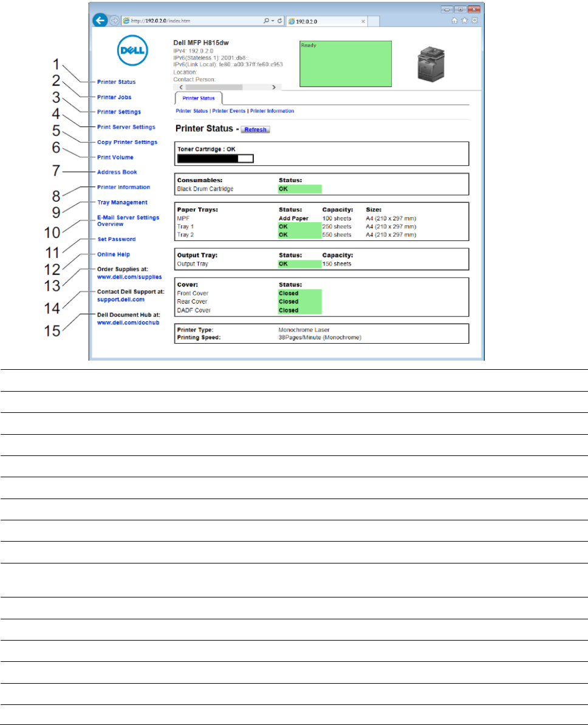
Task: Click the search magnifier in address bar
Action: coord(266,21)
